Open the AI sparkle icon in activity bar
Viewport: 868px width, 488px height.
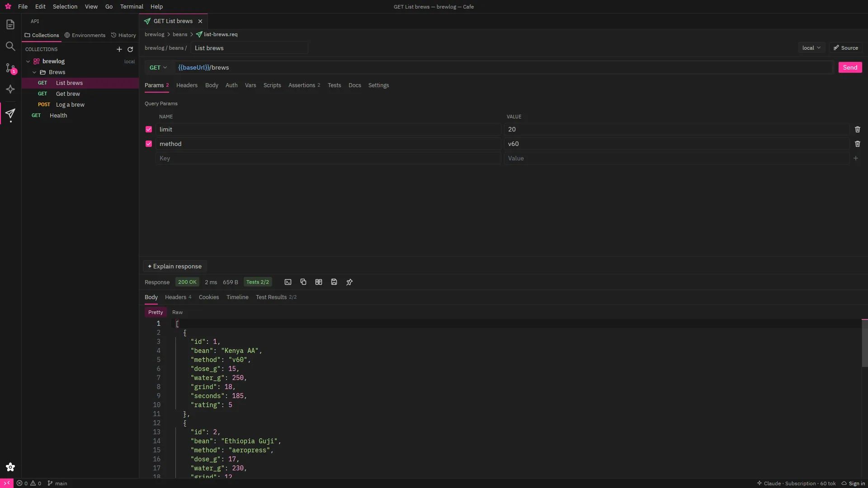click(10, 89)
